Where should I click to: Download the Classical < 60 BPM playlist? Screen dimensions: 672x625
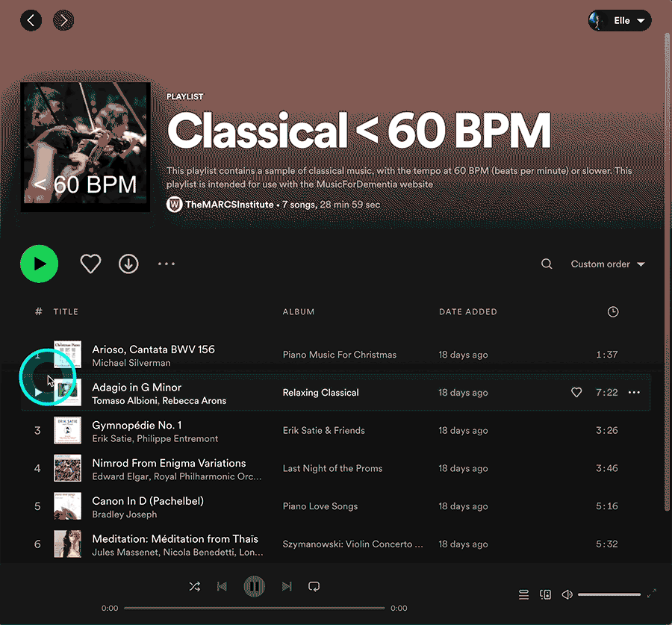tap(128, 264)
